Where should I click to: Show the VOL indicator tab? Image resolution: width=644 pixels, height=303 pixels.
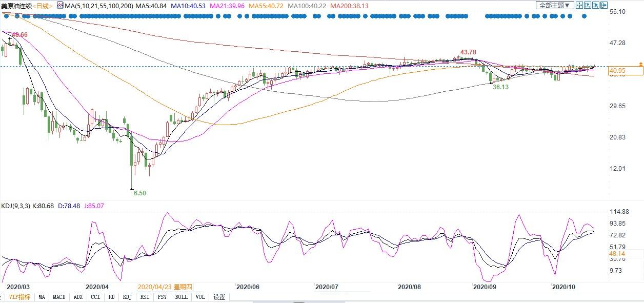200,297
